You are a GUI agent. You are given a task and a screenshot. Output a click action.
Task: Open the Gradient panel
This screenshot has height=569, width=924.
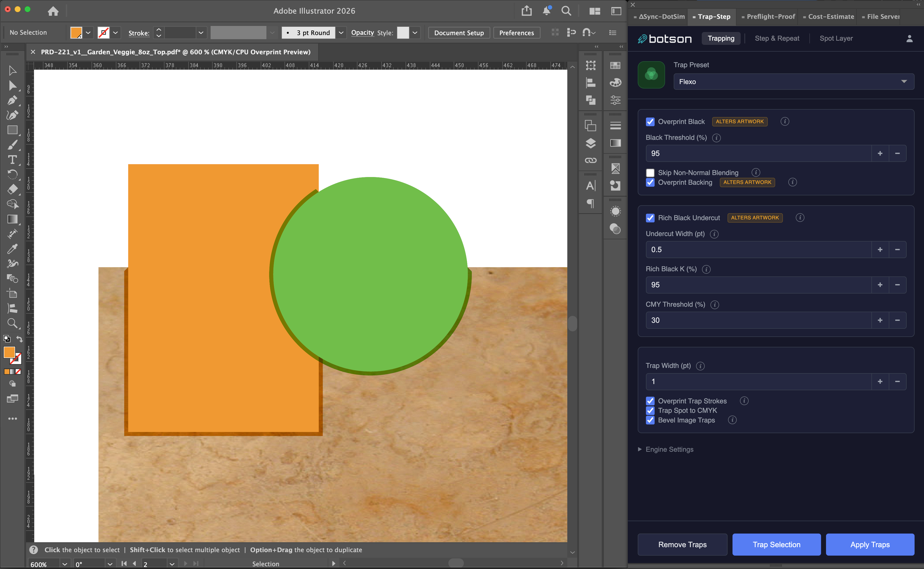[x=616, y=143]
